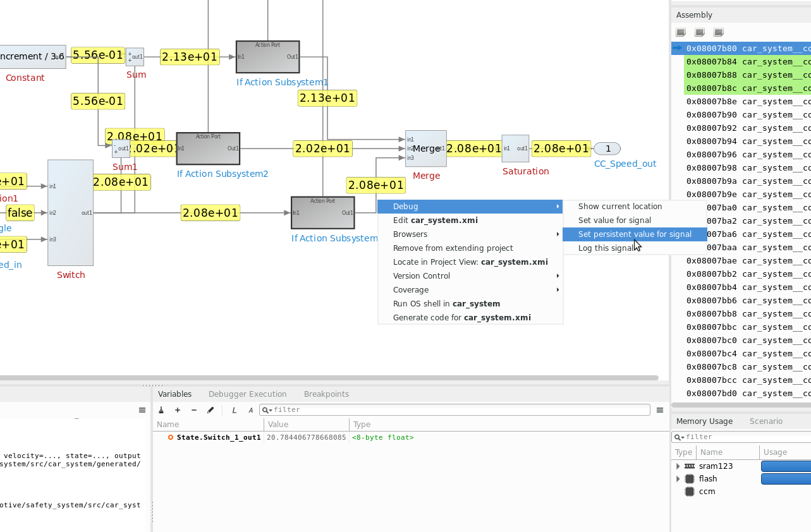Screen dimensions: 811x532
Task: Select the CC_Speed_out outport oval
Action: point(607,148)
